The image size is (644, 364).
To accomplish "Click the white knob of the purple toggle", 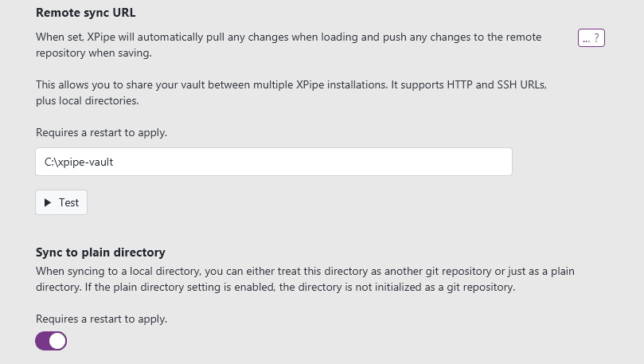I will [57, 341].
